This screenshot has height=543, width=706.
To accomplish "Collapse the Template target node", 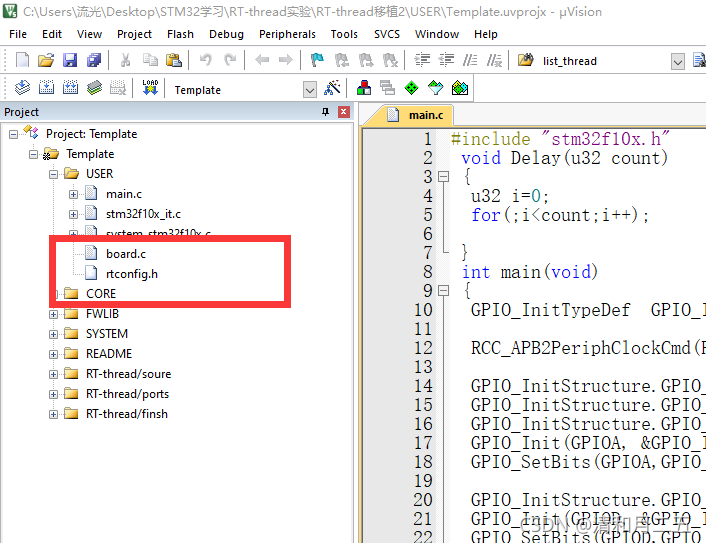I will [x=33, y=154].
